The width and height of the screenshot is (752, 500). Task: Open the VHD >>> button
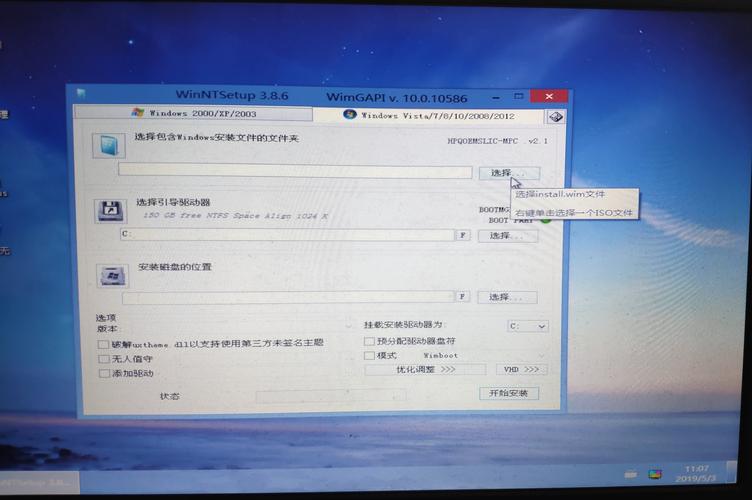click(x=521, y=370)
